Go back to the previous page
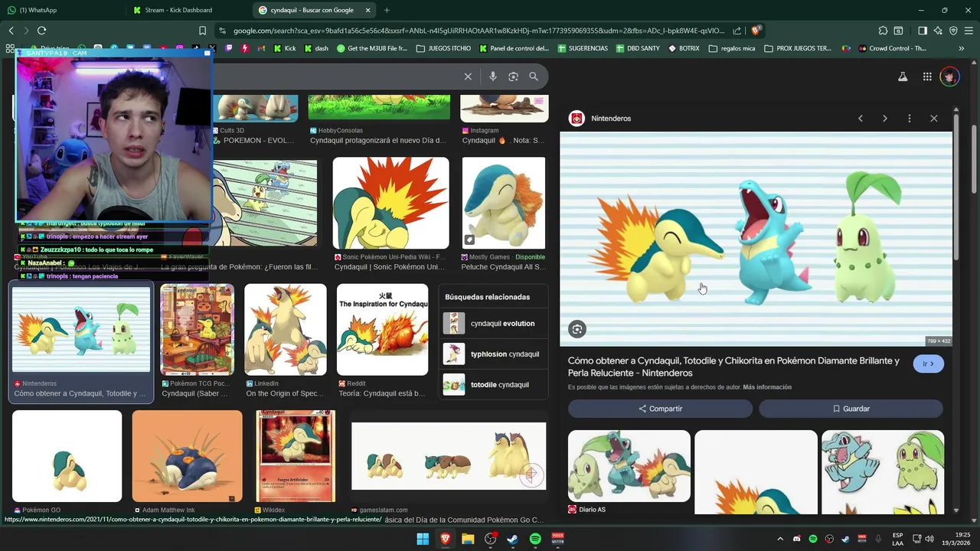This screenshot has height=551, width=980. pos(11,31)
